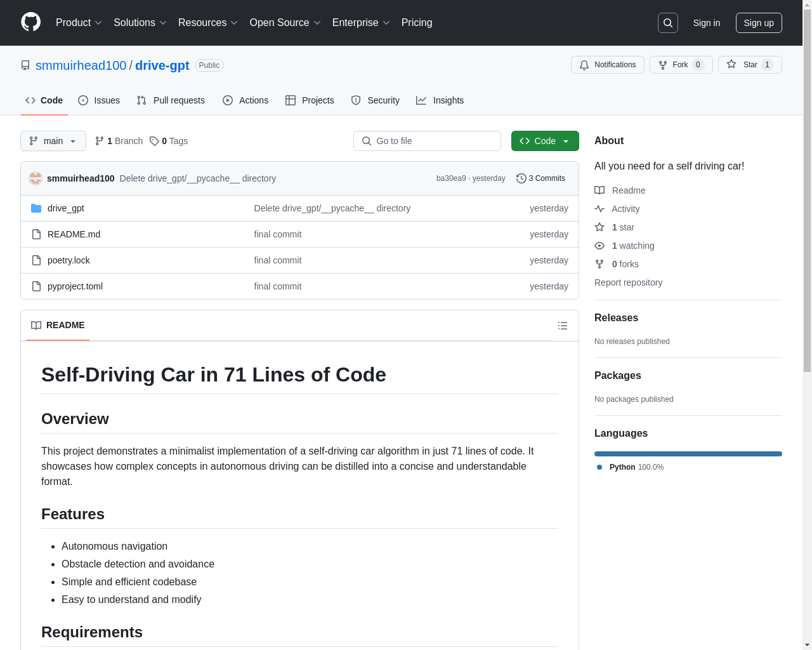Open the Product menu dropdown
The image size is (812, 650).
pyautogui.click(x=79, y=23)
